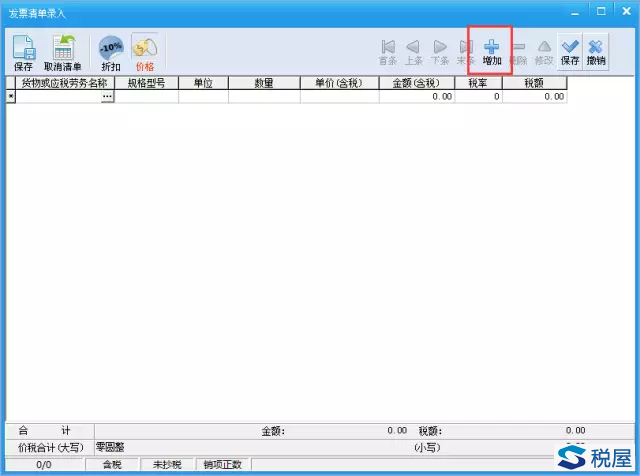Select the 数量 column header

264,83
